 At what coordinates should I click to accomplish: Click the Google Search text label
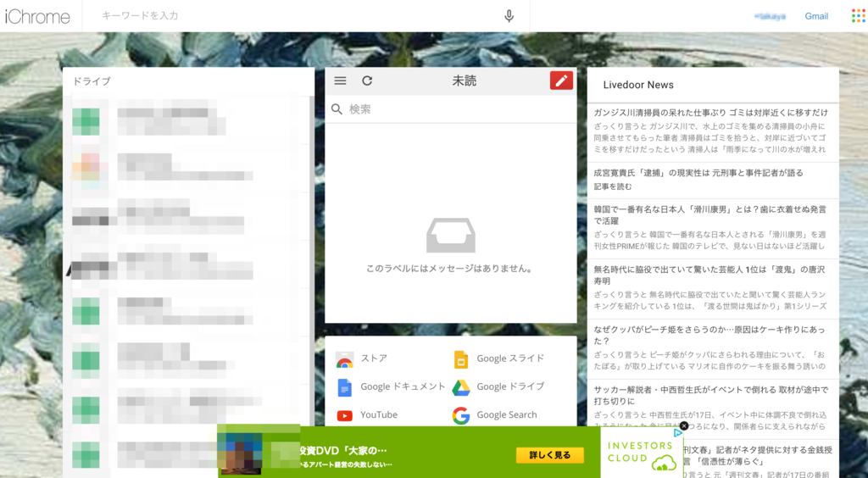click(507, 414)
